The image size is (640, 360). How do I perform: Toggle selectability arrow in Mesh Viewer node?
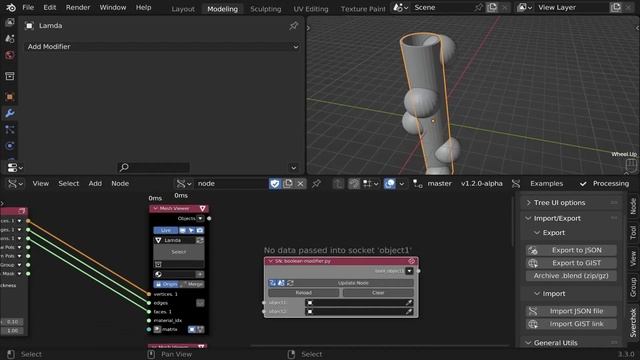pos(191,230)
